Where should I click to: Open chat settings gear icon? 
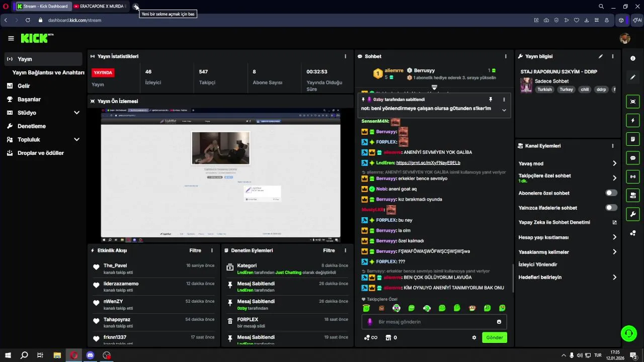(474, 338)
